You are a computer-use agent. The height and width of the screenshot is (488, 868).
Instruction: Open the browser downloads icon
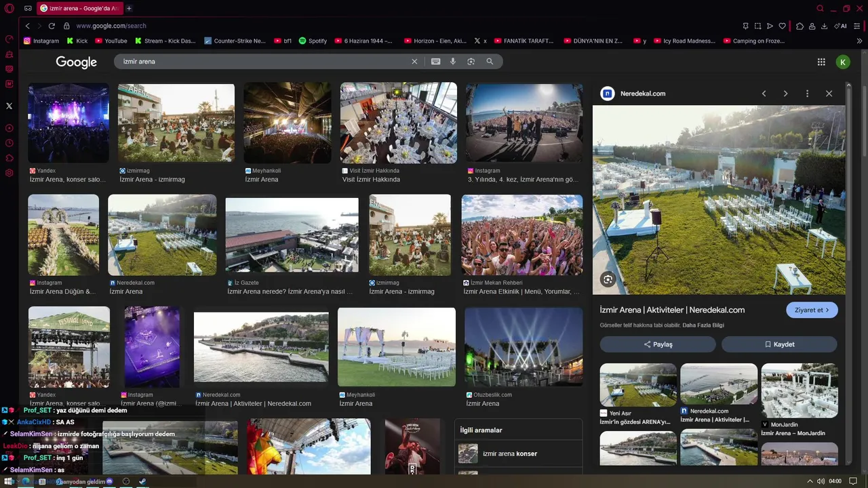point(824,26)
